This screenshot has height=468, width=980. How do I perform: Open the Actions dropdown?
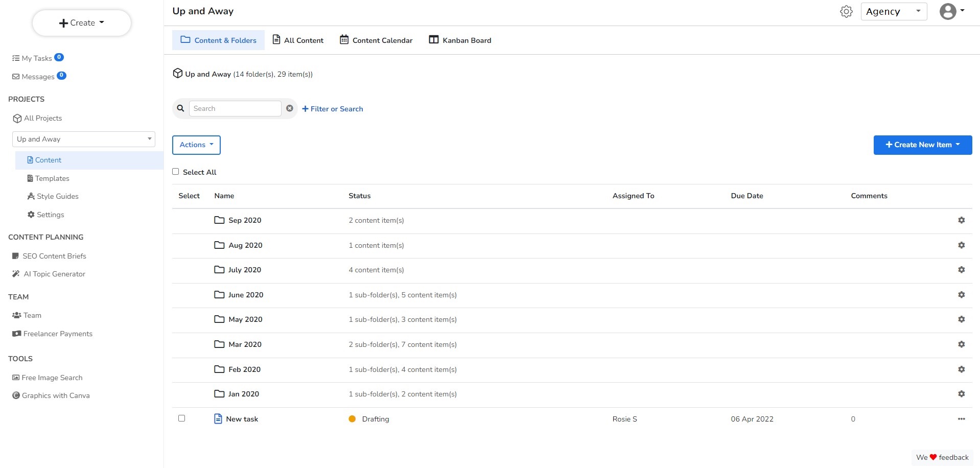coord(196,145)
